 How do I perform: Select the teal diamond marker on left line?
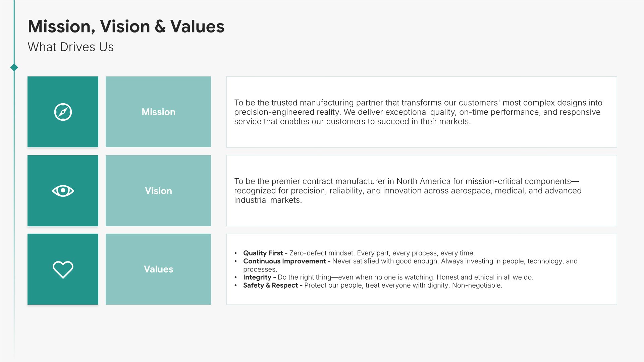pyautogui.click(x=14, y=67)
